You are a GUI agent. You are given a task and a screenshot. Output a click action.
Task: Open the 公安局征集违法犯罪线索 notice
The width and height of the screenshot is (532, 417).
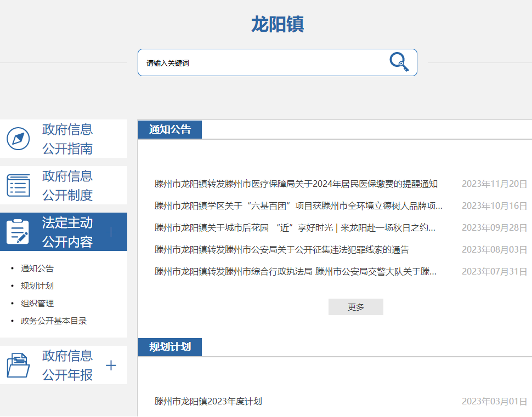pyautogui.click(x=282, y=250)
